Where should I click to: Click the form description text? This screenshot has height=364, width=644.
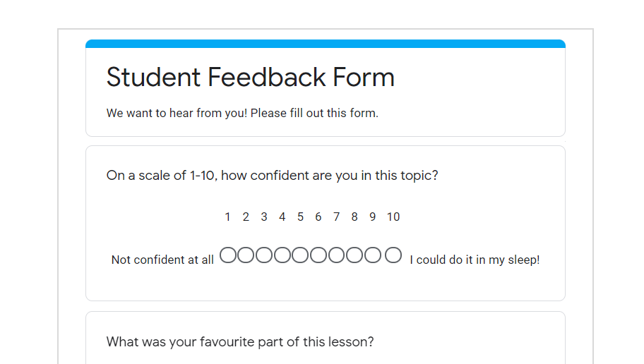click(242, 113)
